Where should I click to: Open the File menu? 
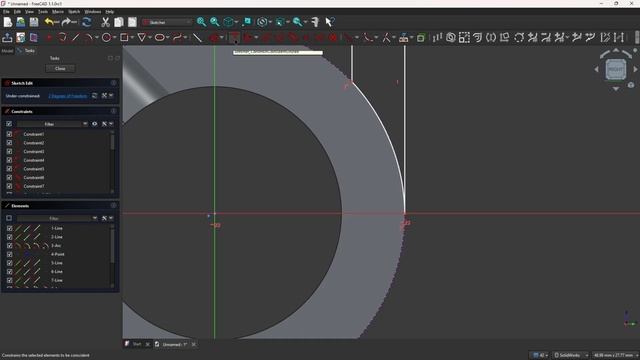pos(6,11)
